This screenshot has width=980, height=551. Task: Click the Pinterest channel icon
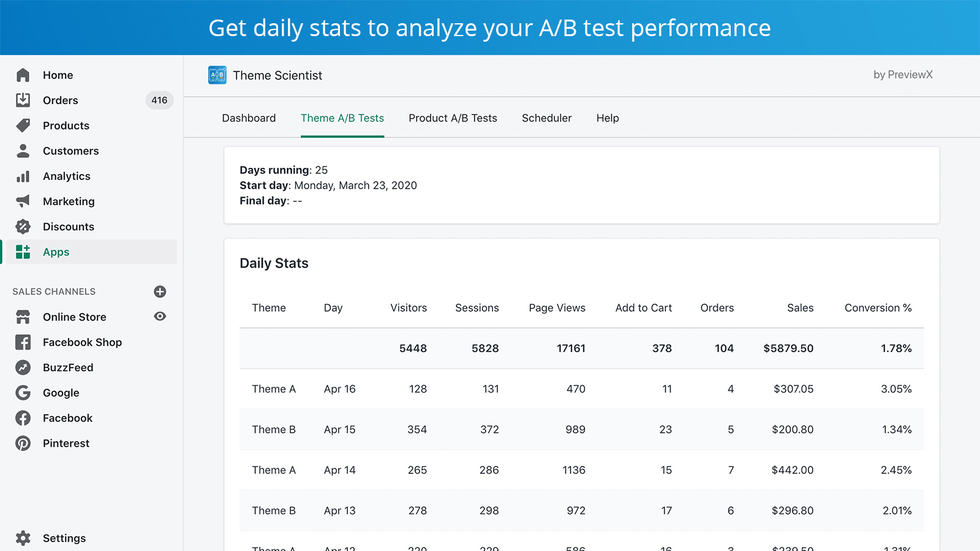click(23, 443)
